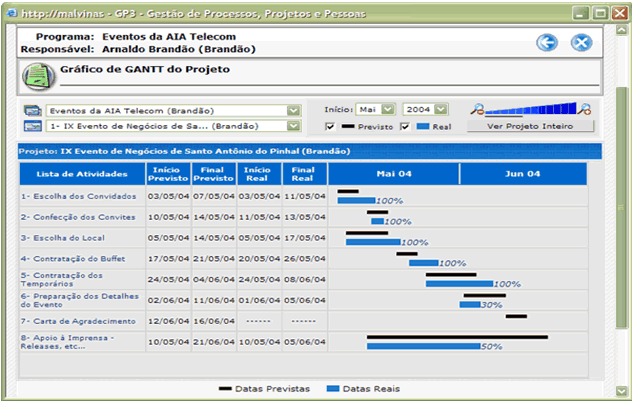
Task: Toggle the Real checkbox
Action: point(405,127)
